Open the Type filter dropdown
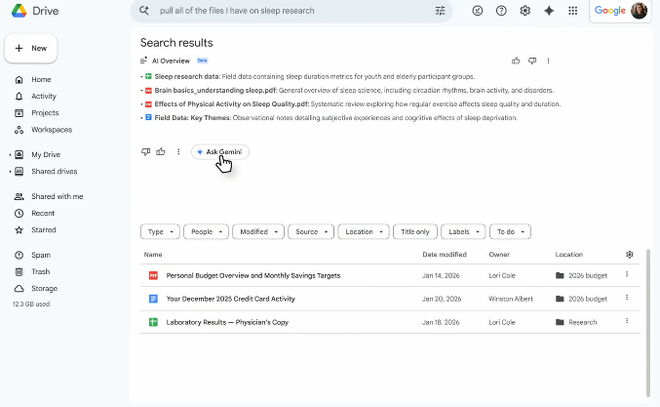Image resolution: width=660 pixels, height=407 pixels. 160,232
